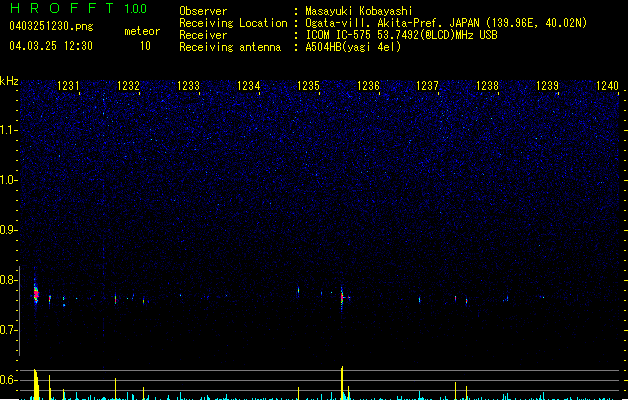Click the 'Receiver' field label
This screenshot has height=400, width=629.
(203, 35)
